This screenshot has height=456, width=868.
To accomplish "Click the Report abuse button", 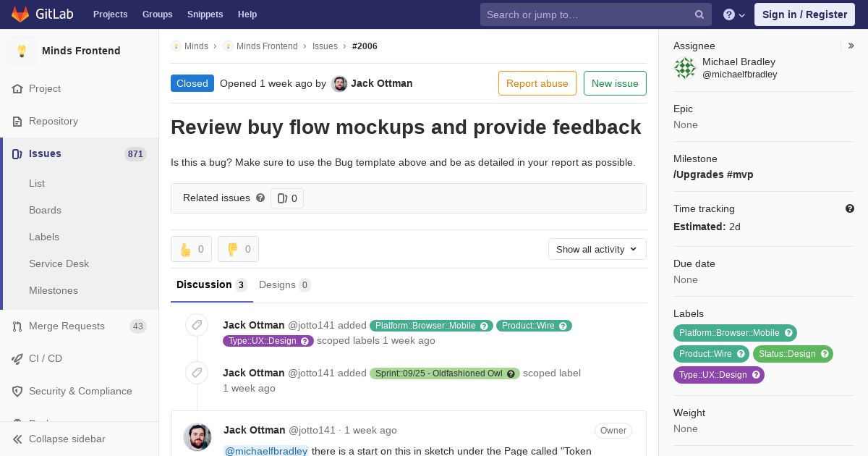I will tap(537, 83).
